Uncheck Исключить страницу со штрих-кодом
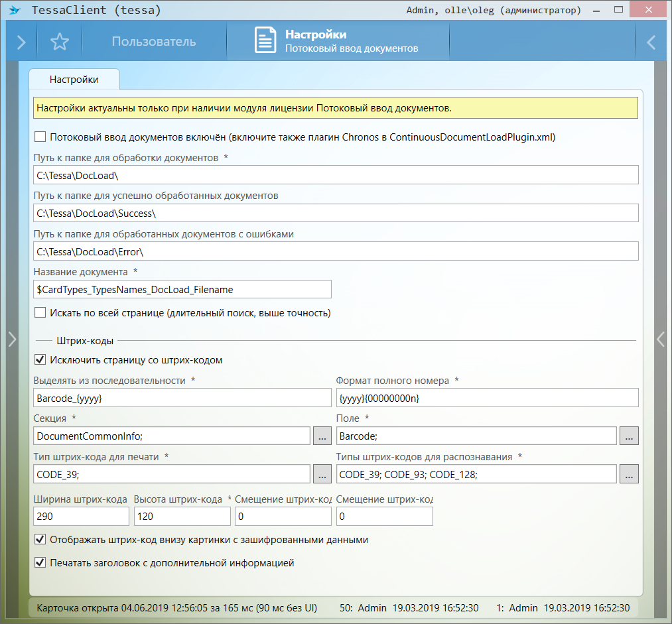This screenshot has width=672, height=624. tap(40, 360)
